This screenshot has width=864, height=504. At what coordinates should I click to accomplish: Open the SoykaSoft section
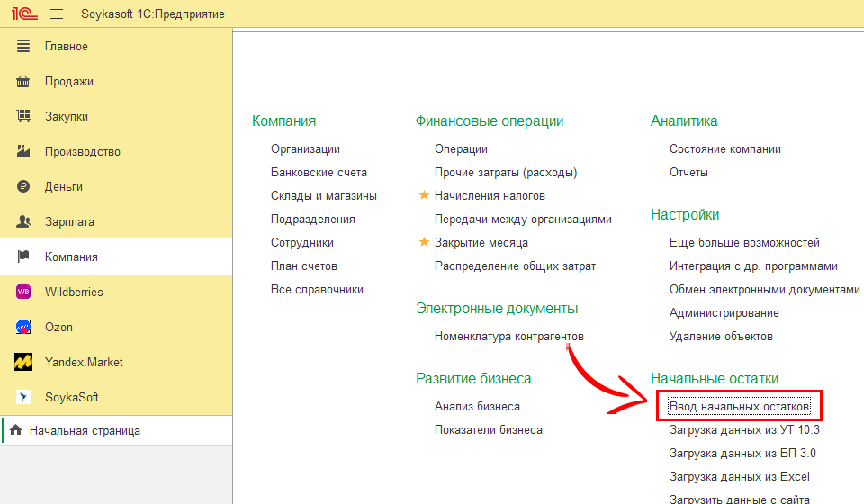(x=71, y=398)
